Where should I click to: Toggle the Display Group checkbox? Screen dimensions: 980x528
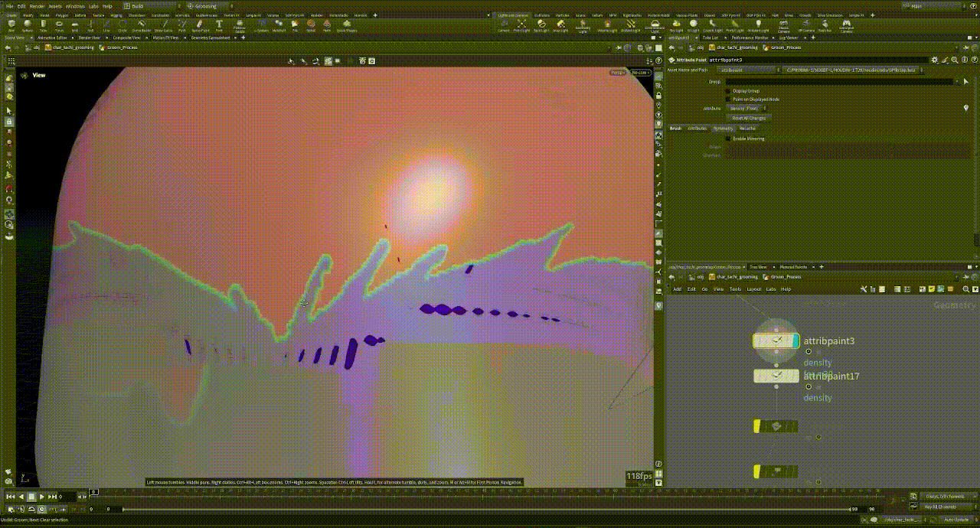pyautogui.click(x=727, y=91)
